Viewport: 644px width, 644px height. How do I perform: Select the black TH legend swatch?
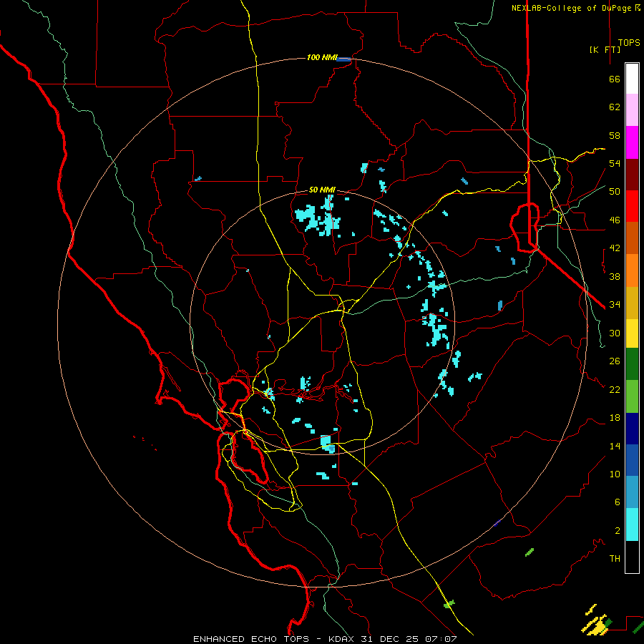pyautogui.click(x=632, y=557)
